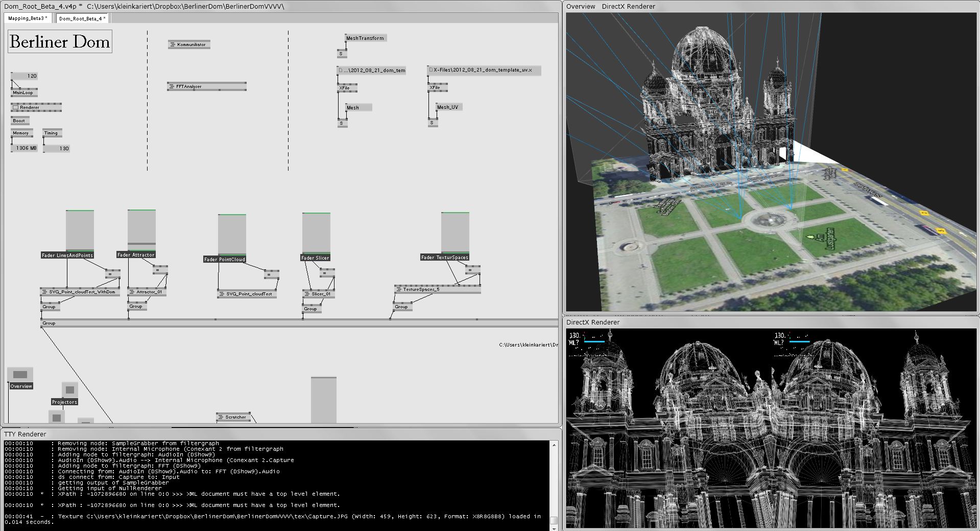Click the Attractor_01 subpatch icon
This screenshot has height=531, width=980.
131,292
